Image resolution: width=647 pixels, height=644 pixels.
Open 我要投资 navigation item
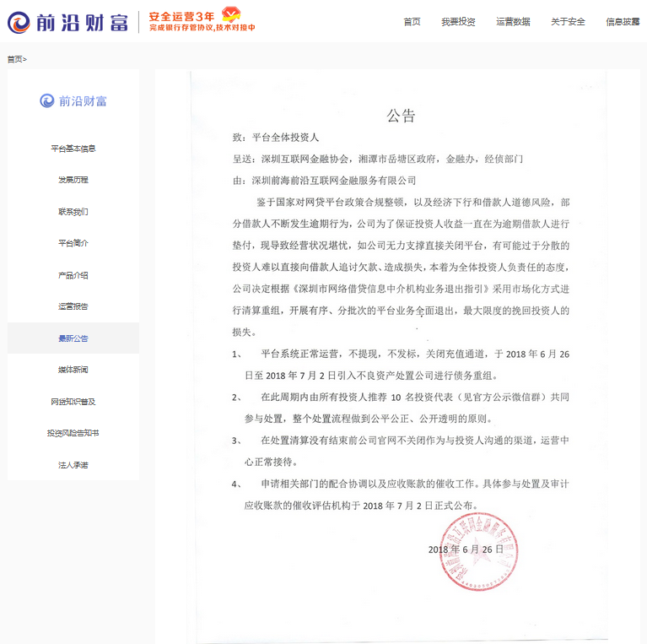pyautogui.click(x=458, y=22)
